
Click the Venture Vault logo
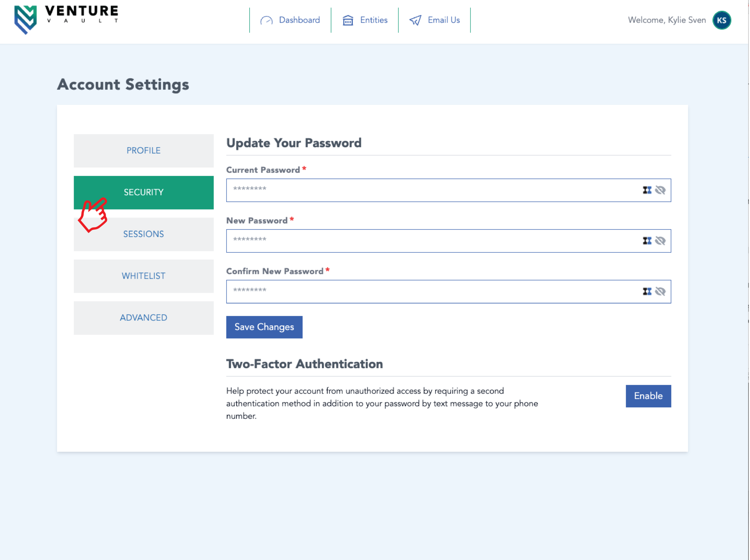pyautogui.click(x=66, y=19)
